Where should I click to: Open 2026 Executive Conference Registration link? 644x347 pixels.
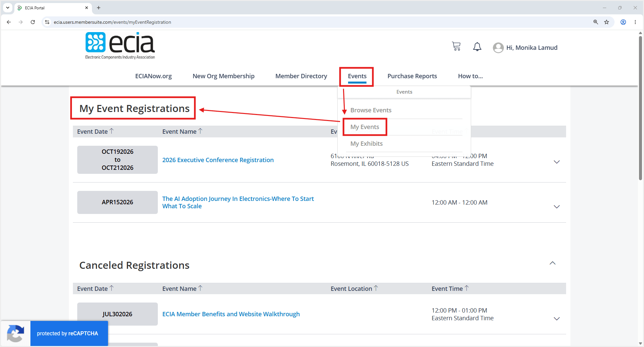(x=218, y=160)
